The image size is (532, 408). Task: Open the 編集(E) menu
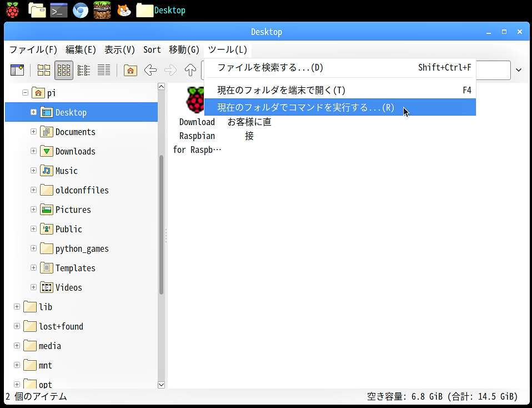(81, 49)
